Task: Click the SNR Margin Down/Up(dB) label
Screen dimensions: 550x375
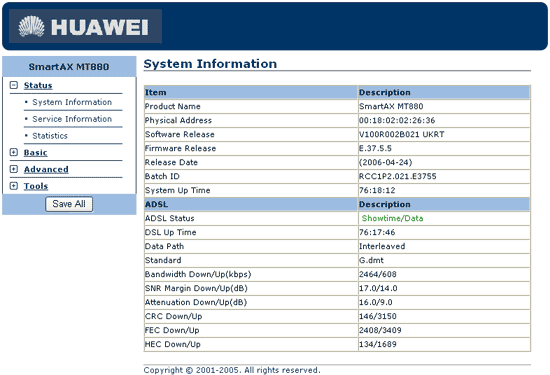Action: point(196,288)
